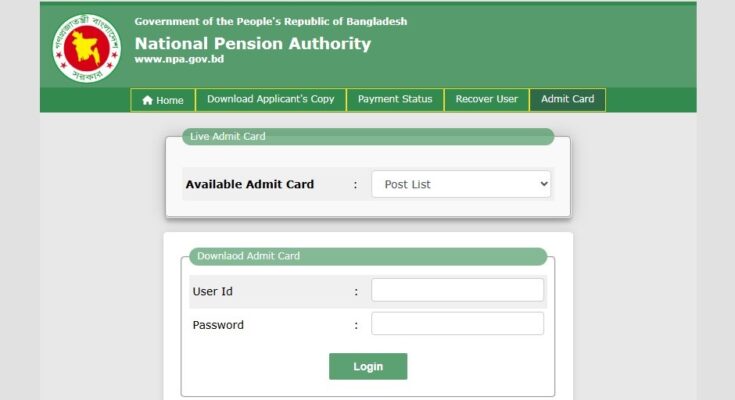This screenshot has height=400, width=735.
Task: Click the Post List dropdown arrow
Action: (544, 184)
